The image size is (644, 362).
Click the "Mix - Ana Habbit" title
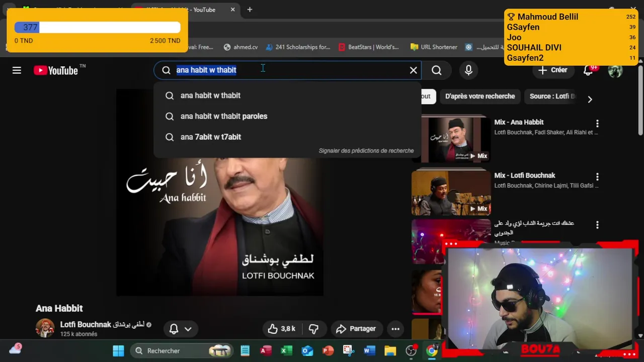(519, 122)
